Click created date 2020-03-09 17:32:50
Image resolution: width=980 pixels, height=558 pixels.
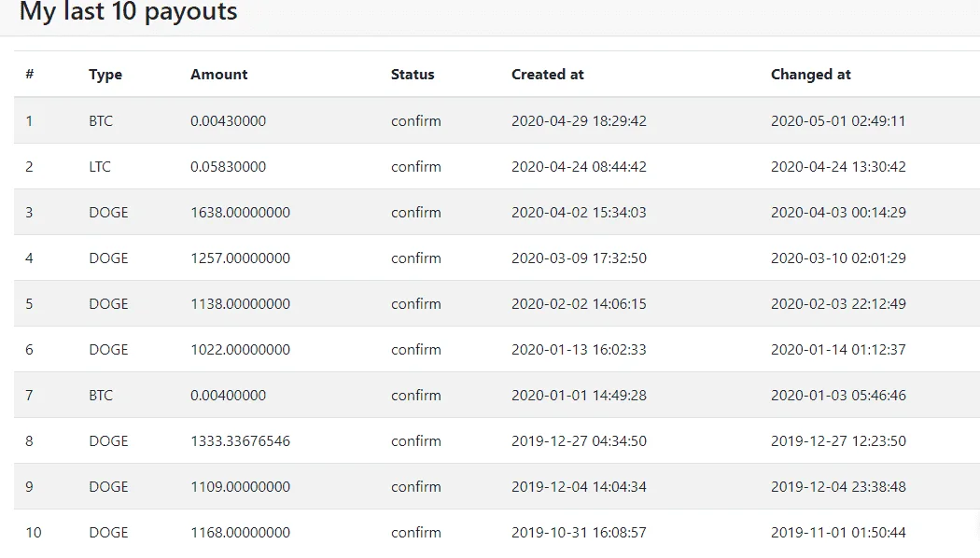[x=579, y=258]
